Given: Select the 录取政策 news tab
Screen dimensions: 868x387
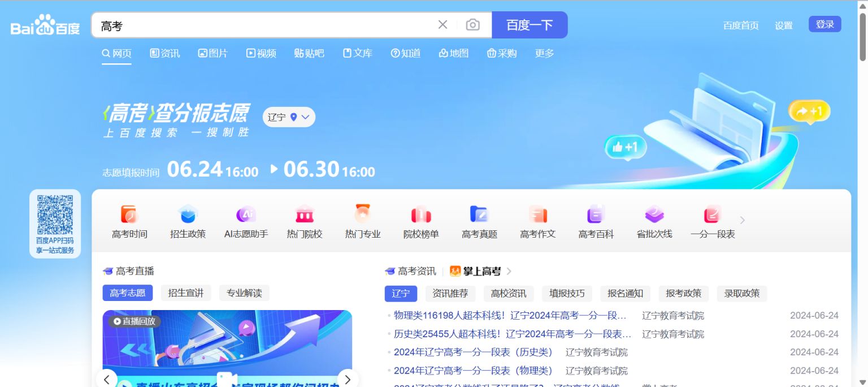Looking at the screenshot, I should pos(742,294).
